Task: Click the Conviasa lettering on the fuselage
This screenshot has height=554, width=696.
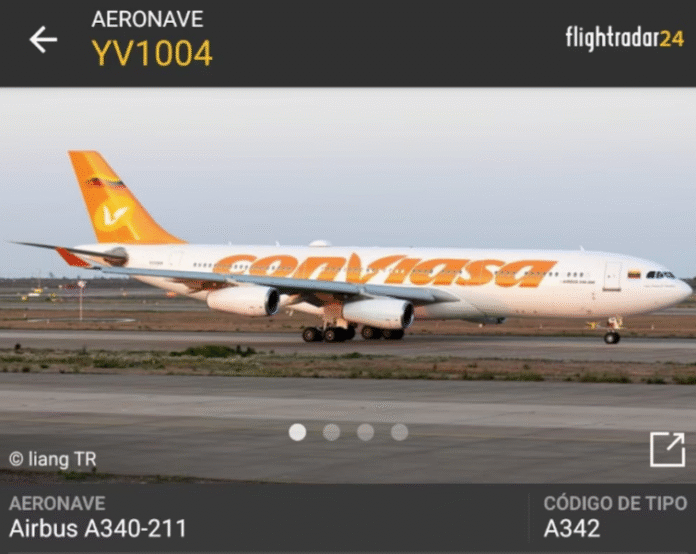Action: click(x=384, y=269)
